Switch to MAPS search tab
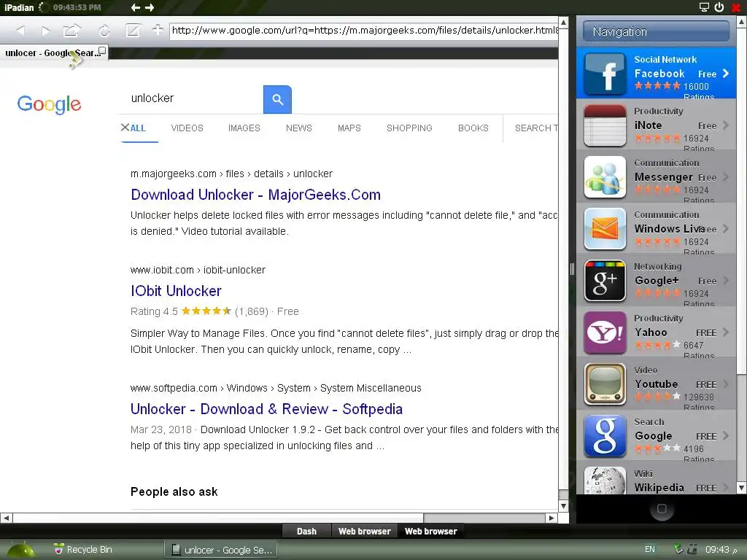Viewport: 747px width, 560px height. coord(349,128)
